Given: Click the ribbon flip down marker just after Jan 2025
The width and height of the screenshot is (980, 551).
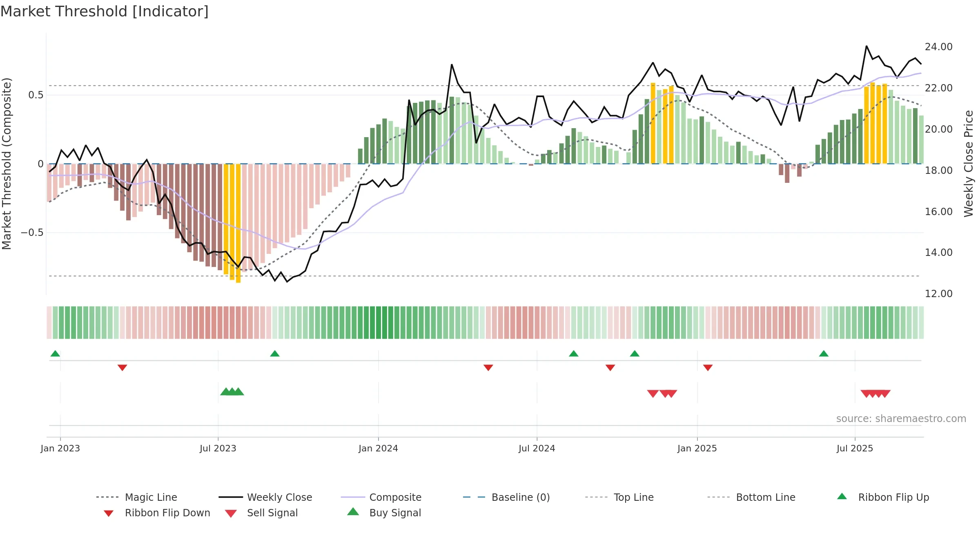Looking at the screenshot, I should [x=708, y=368].
